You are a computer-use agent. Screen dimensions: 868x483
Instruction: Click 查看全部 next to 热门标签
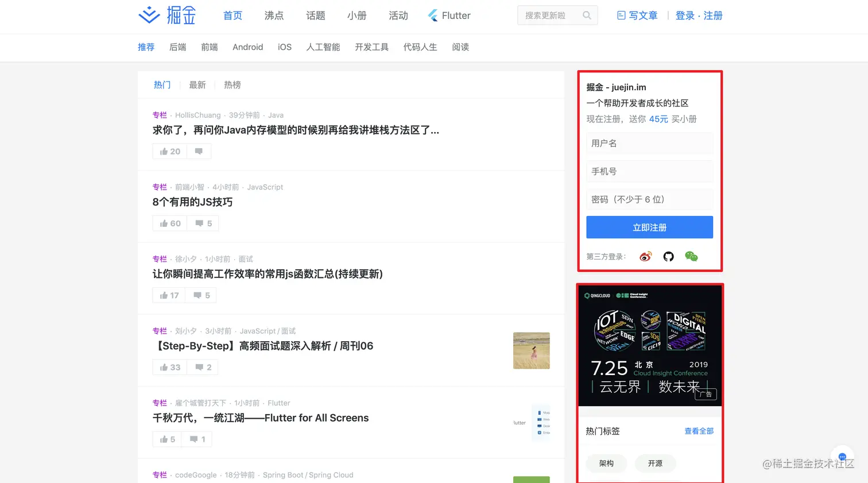[x=699, y=431]
